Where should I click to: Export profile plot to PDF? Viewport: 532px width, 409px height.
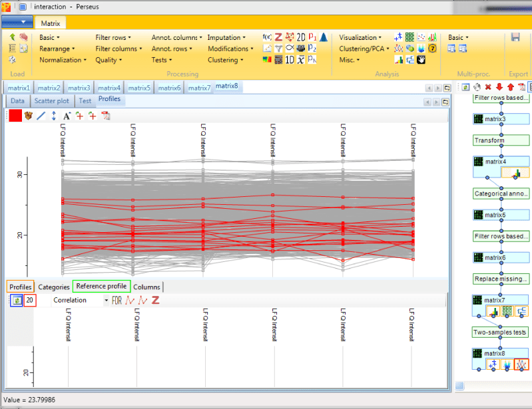click(x=105, y=116)
